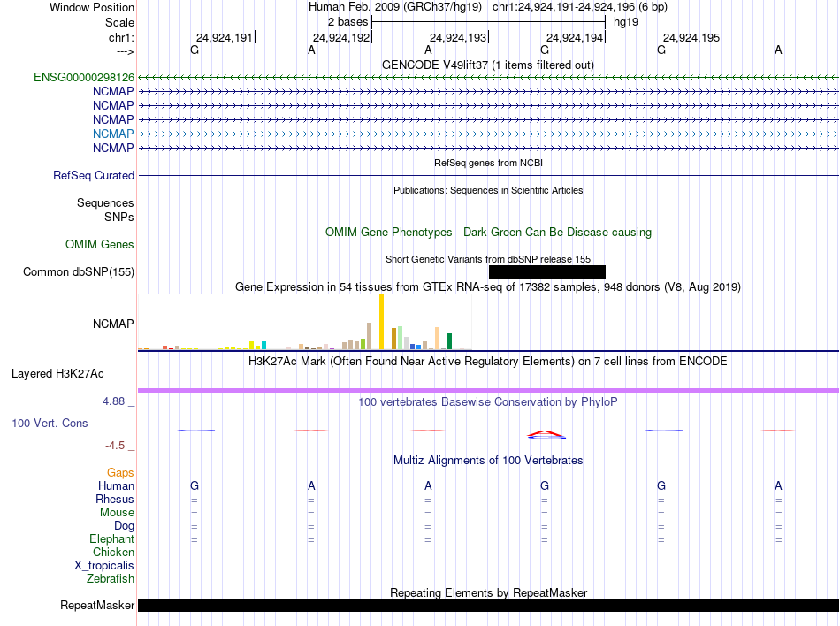Viewport: 840px width, 626px height.
Task: Click the chr1: ruler label
Action: (x=121, y=37)
